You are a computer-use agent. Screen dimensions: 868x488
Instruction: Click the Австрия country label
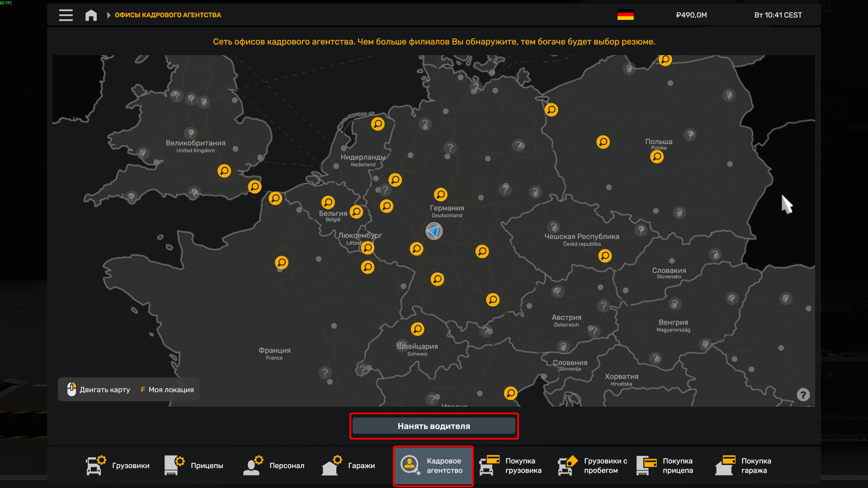pyautogui.click(x=566, y=318)
